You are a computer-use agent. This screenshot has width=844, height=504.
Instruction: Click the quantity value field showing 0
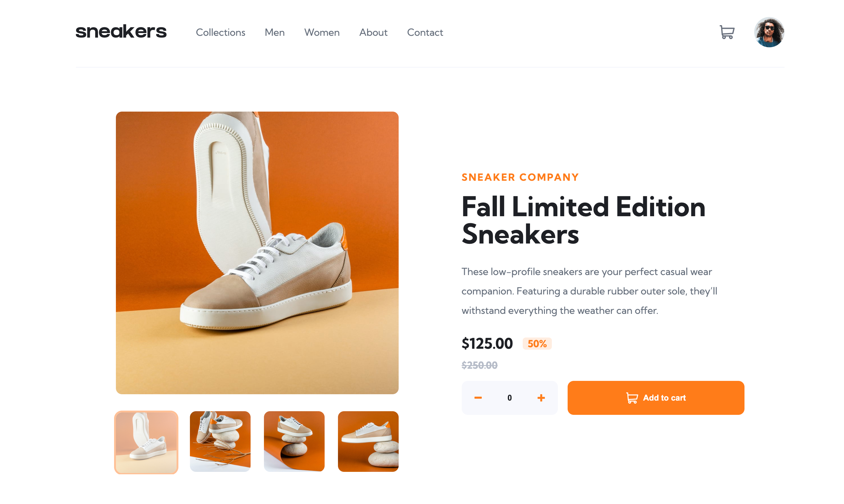coord(509,398)
